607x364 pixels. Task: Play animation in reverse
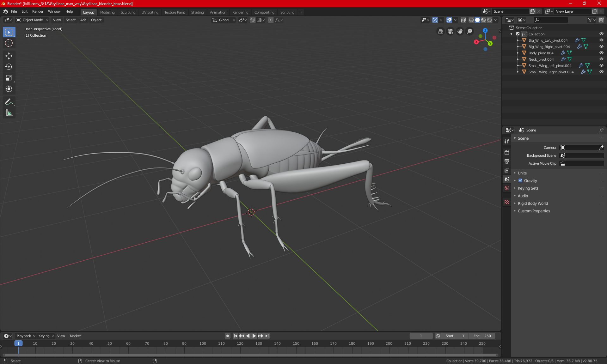248,336
